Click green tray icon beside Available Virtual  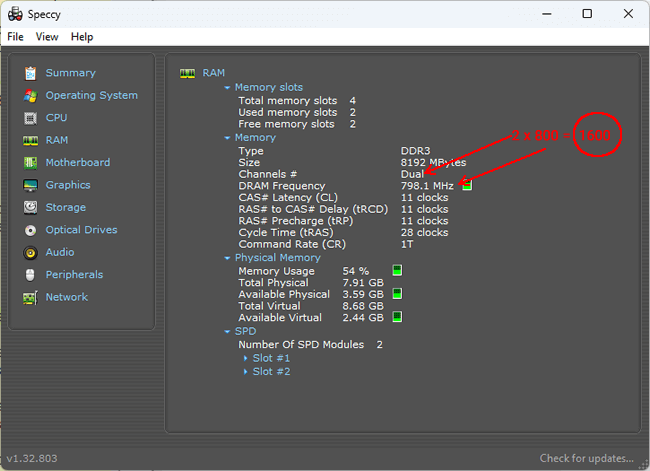point(397,317)
